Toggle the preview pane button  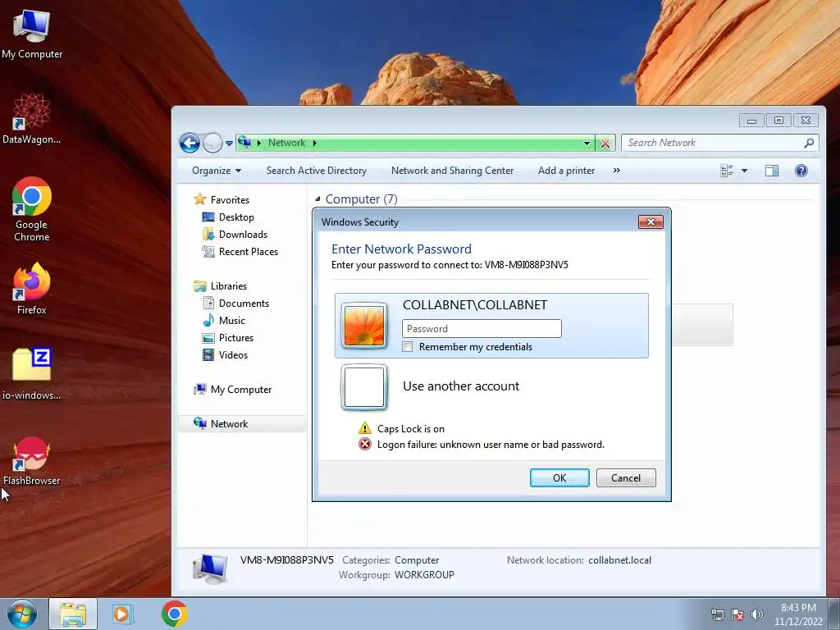[x=772, y=171]
